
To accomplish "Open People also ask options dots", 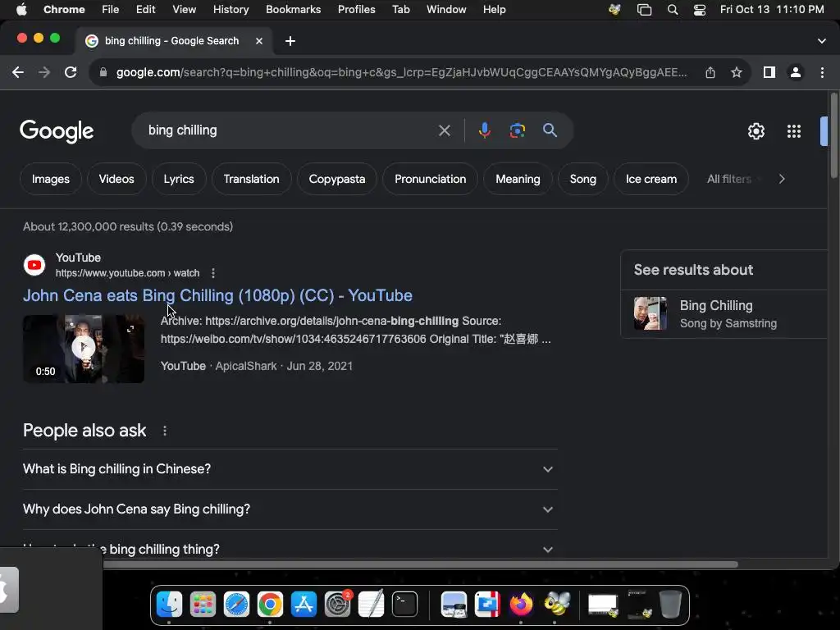I will coord(164,431).
